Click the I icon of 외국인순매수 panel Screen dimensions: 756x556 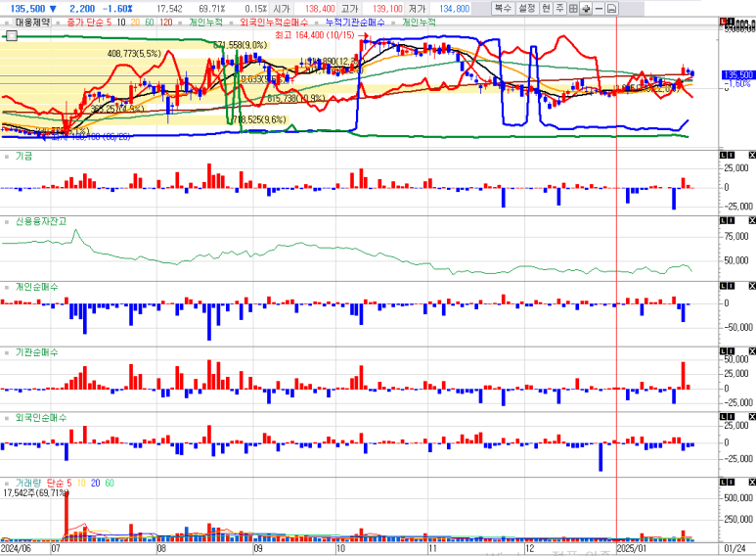pyautogui.click(x=731, y=417)
